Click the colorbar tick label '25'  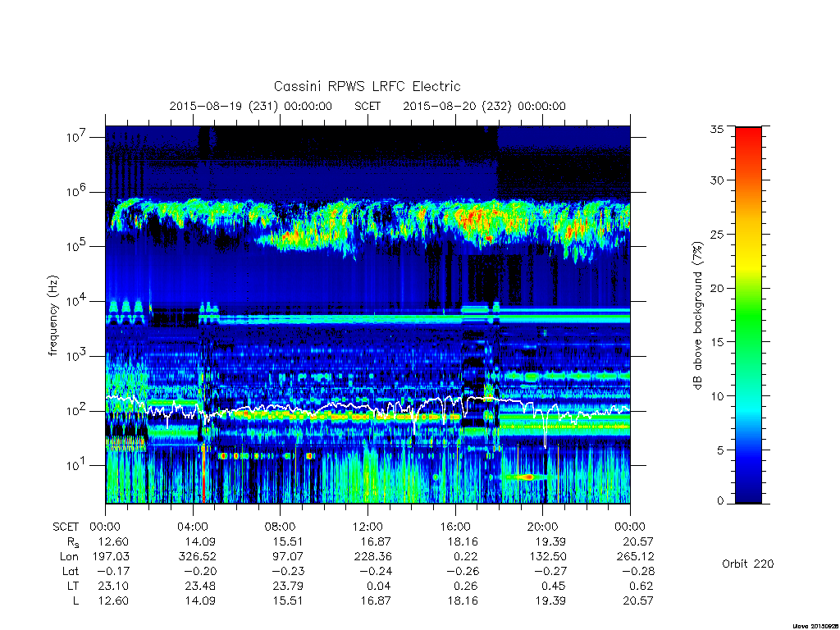716,235
